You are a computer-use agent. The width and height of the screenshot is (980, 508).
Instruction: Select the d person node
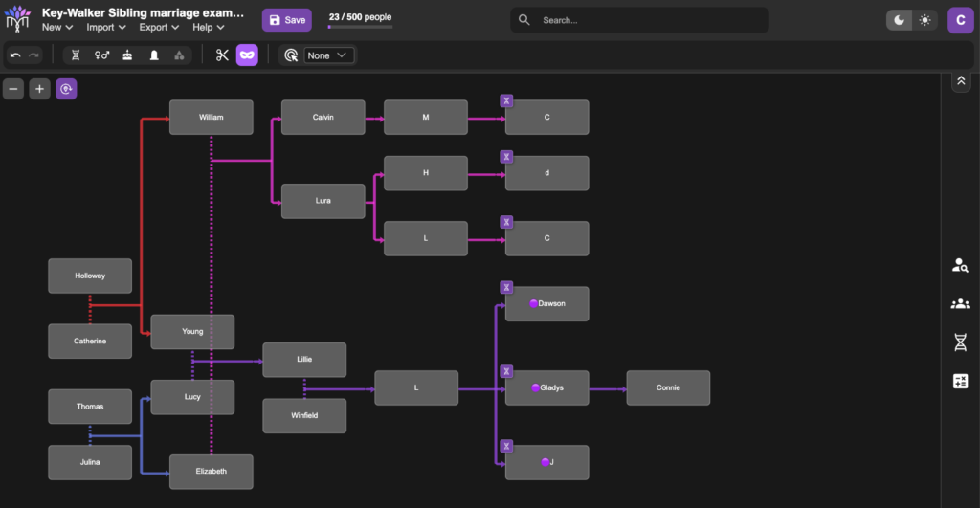tap(546, 173)
